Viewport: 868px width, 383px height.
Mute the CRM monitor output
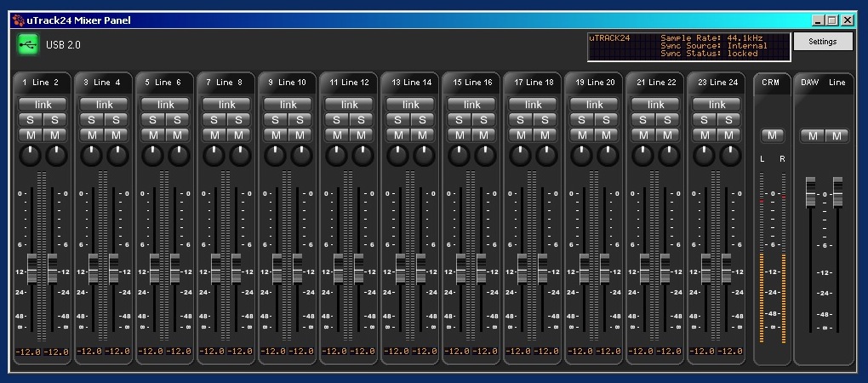pyautogui.click(x=772, y=135)
